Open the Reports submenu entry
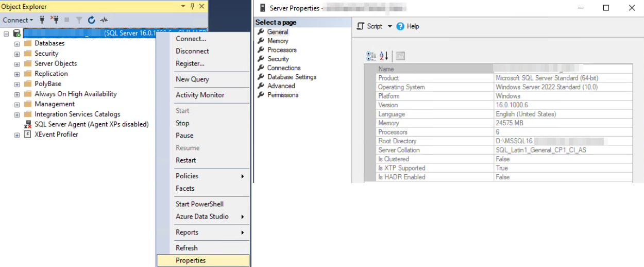 coord(187,232)
